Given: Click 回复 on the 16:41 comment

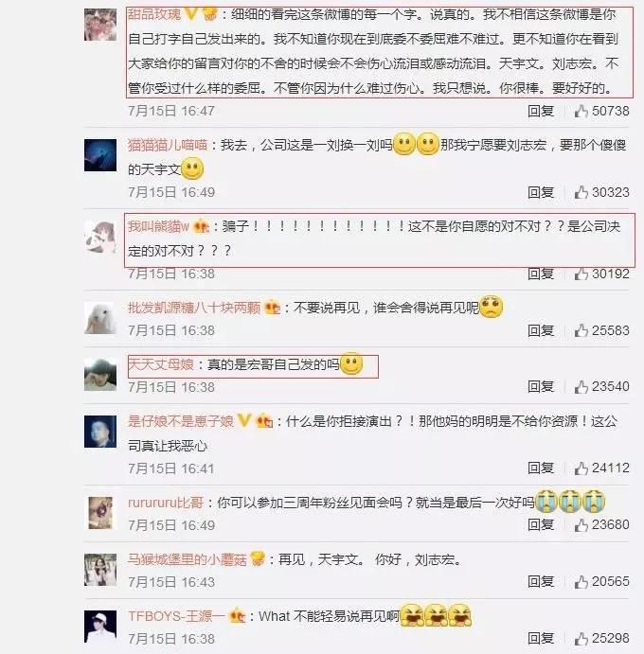Looking at the screenshot, I should click(541, 468).
